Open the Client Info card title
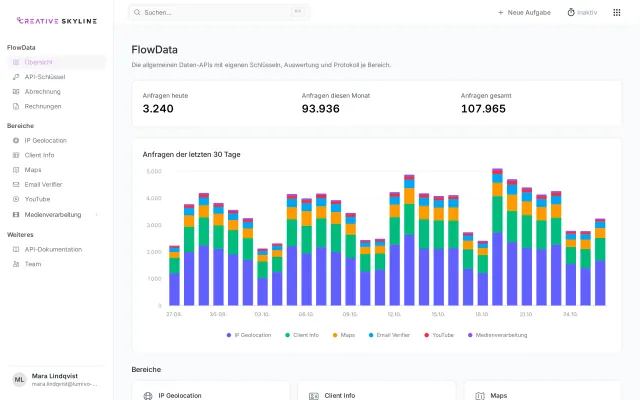 click(x=340, y=396)
